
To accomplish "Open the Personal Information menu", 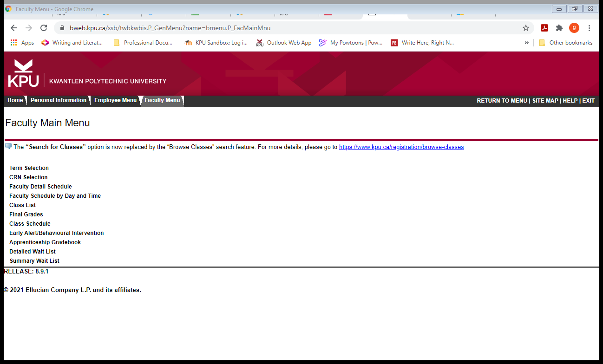I will tap(59, 100).
